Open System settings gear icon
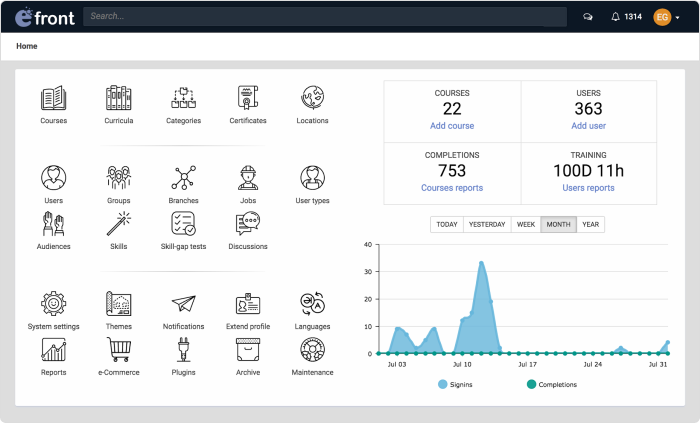 54,304
